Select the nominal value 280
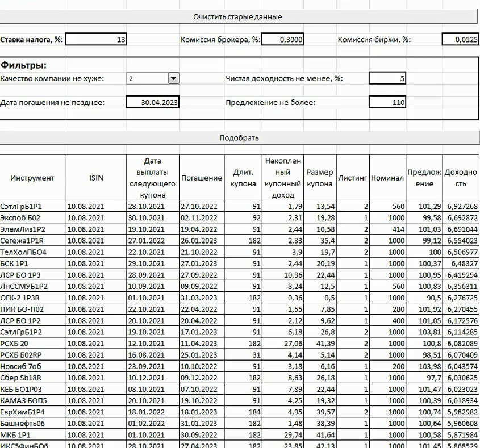480x448 pixels. pyautogui.click(x=387, y=309)
